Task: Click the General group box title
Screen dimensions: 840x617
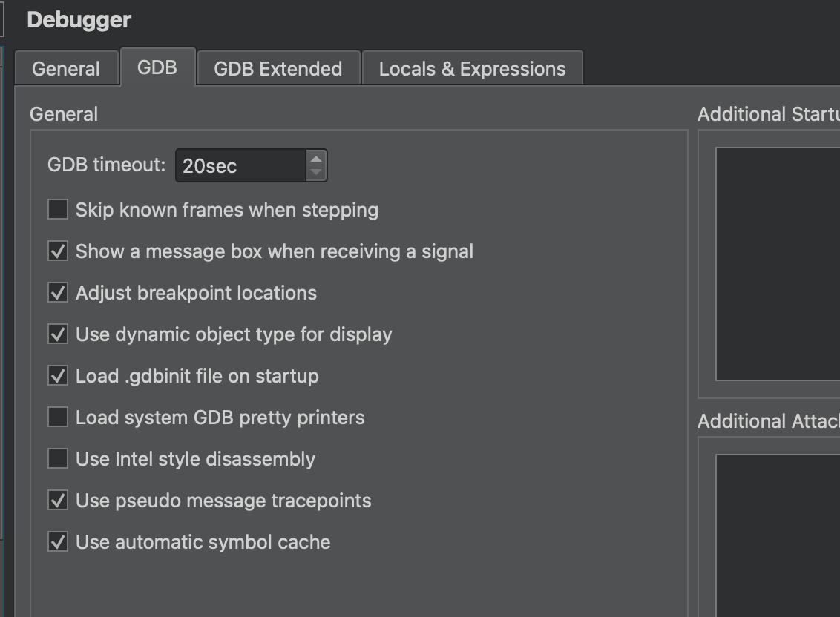Action: 64,114
